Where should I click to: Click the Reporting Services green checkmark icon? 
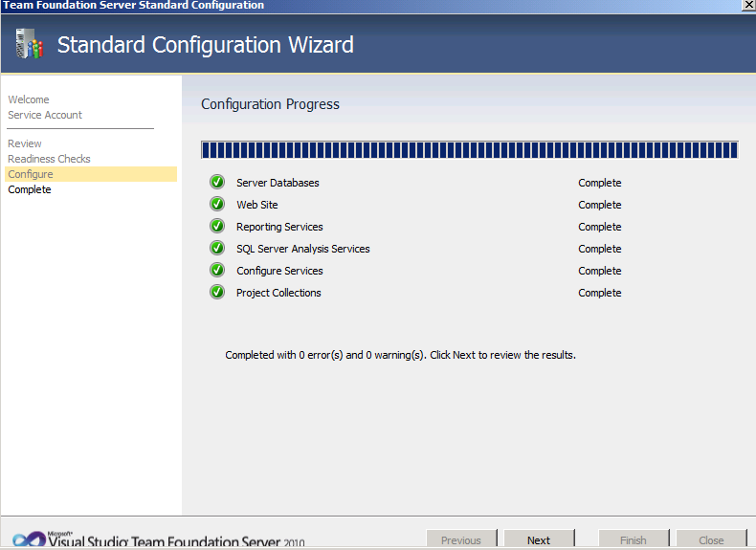[x=217, y=226]
